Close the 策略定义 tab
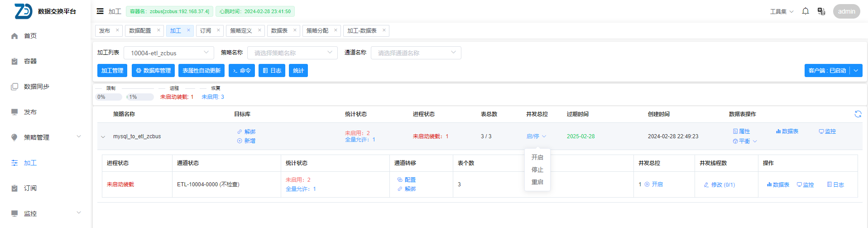 [x=259, y=30]
